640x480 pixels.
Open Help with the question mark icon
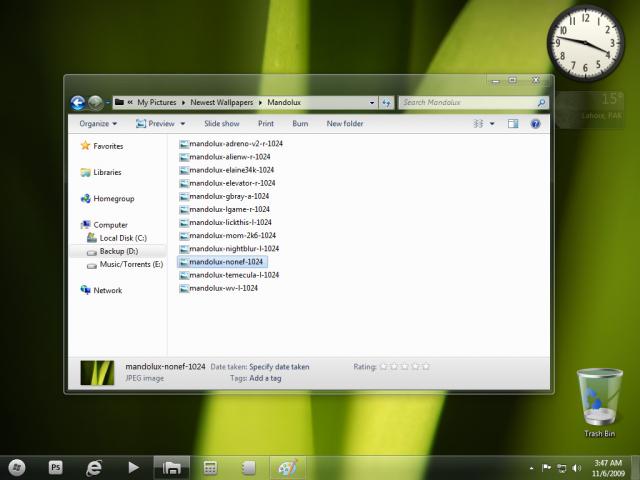(536, 123)
